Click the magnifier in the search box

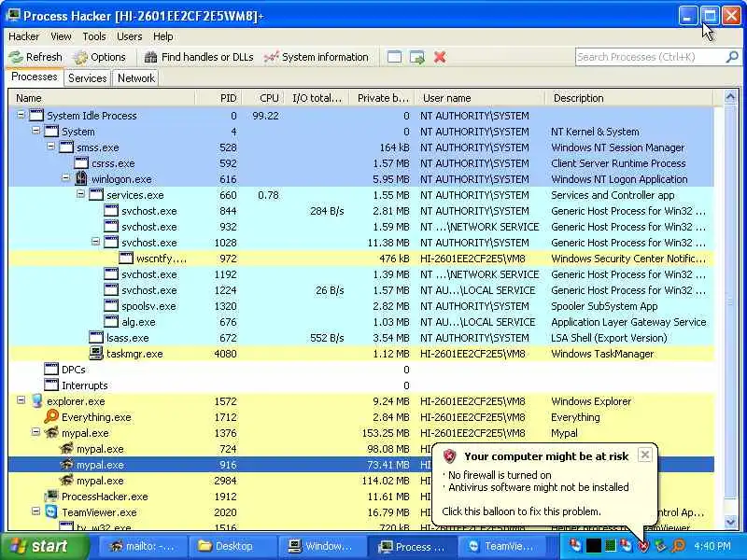click(x=732, y=57)
